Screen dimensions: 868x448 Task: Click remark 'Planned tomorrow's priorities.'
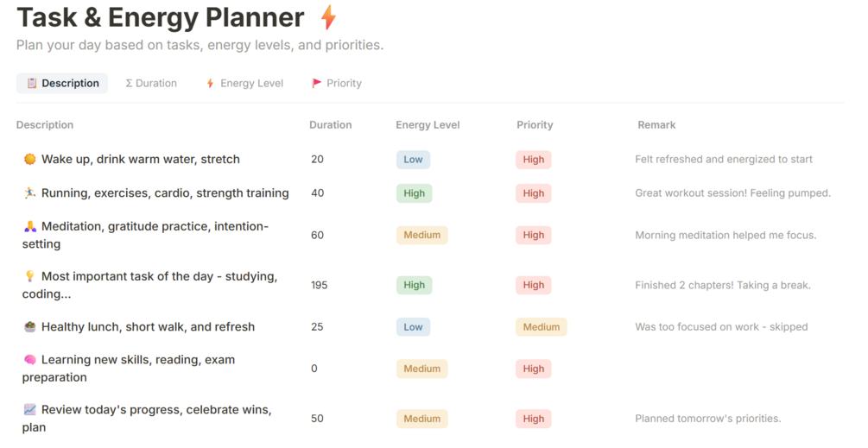click(x=707, y=419)
